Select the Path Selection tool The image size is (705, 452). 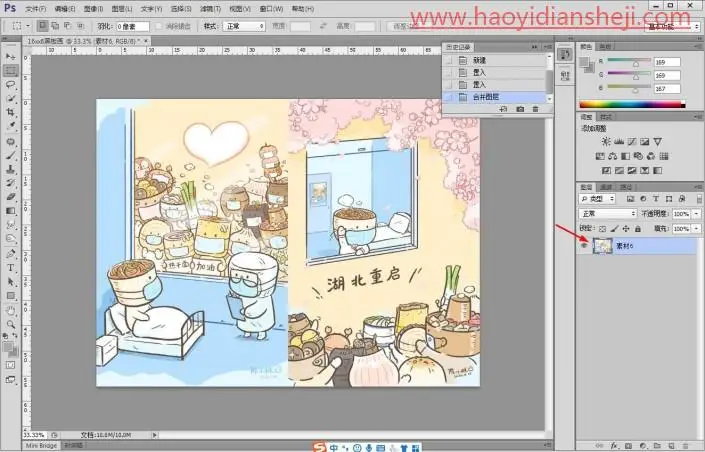(x=10, y=282)
